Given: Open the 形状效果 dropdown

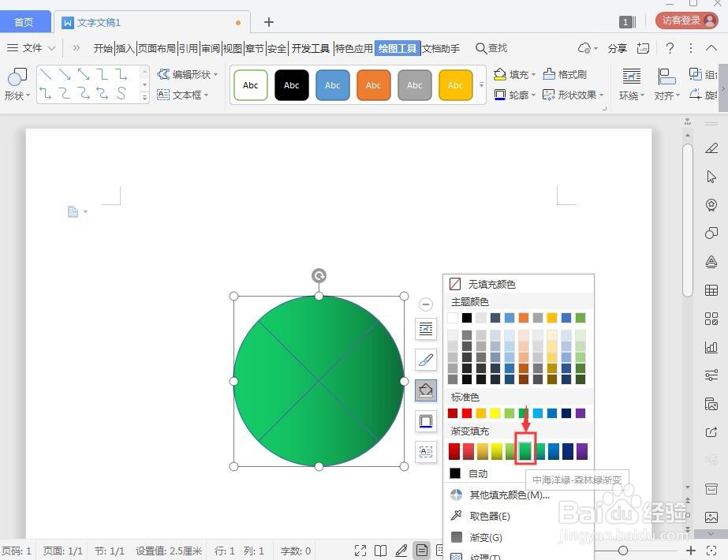Looking at the screenshot, I should tap(573, 95).
